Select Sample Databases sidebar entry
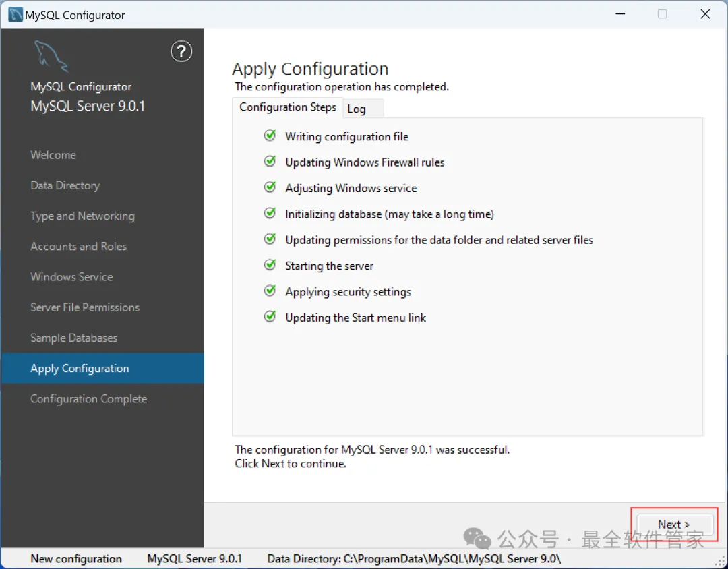This screenshot has height=569, width=728. [74, 338]
